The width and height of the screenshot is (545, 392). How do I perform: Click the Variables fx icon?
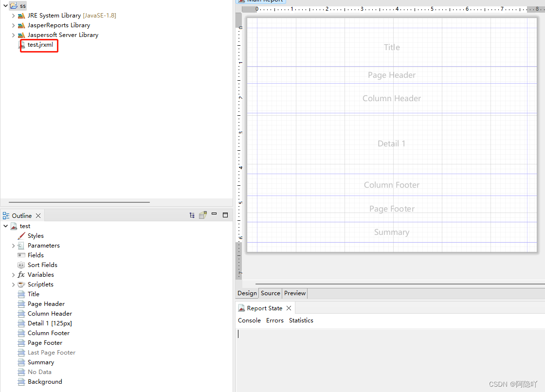pos(21,275)
